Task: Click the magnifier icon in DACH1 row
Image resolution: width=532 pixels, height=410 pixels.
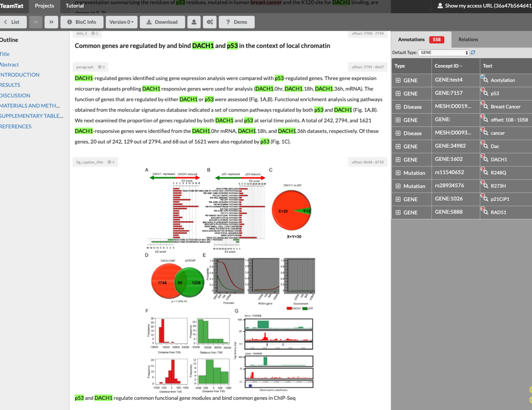Action: [x=486, y=159]
